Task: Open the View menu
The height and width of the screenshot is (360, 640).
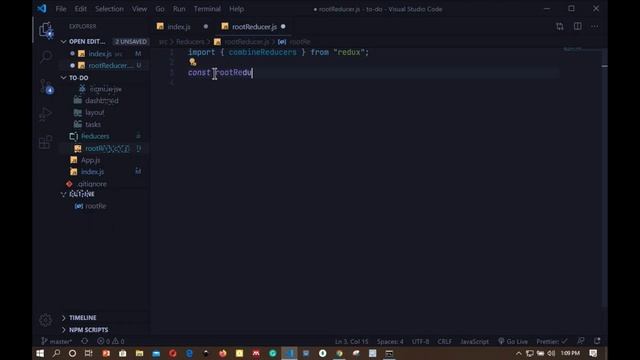Action: click(139, 9)
